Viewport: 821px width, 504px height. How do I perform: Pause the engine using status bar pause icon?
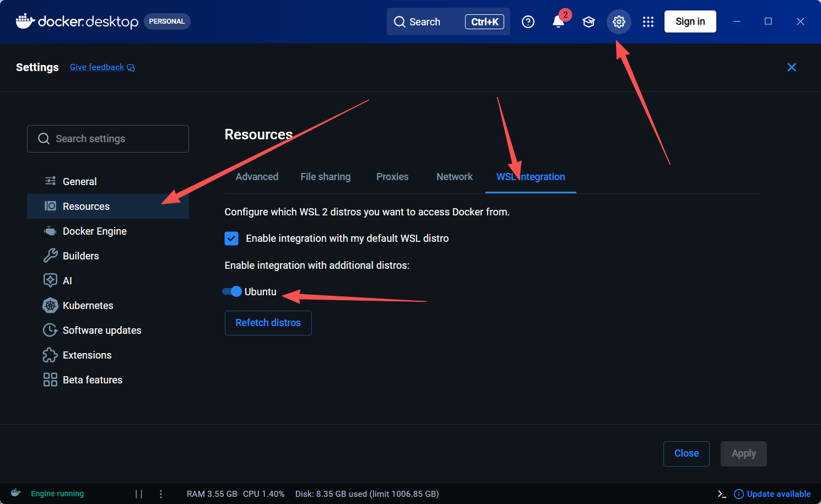pyautogui.click(x=139, y=494)
